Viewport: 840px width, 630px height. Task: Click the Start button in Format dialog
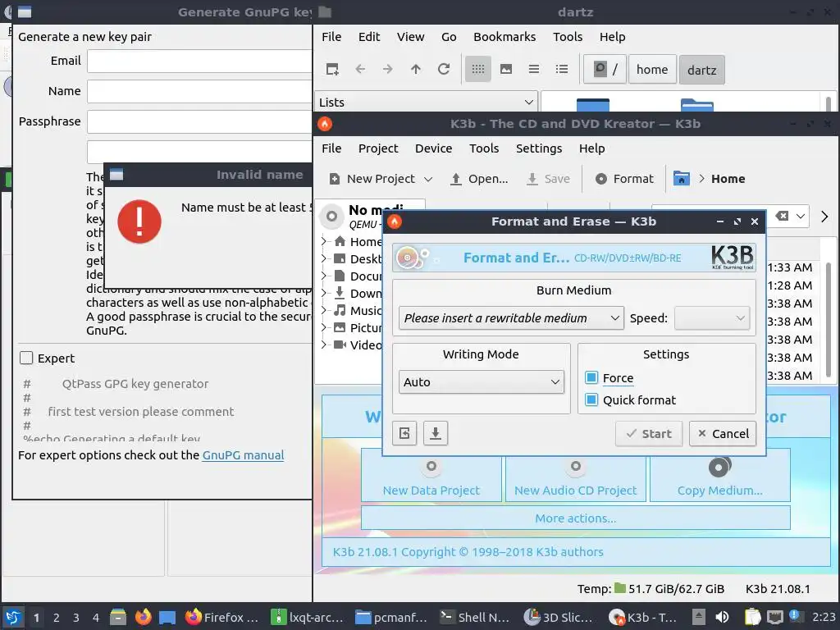(x=649, y=433)
